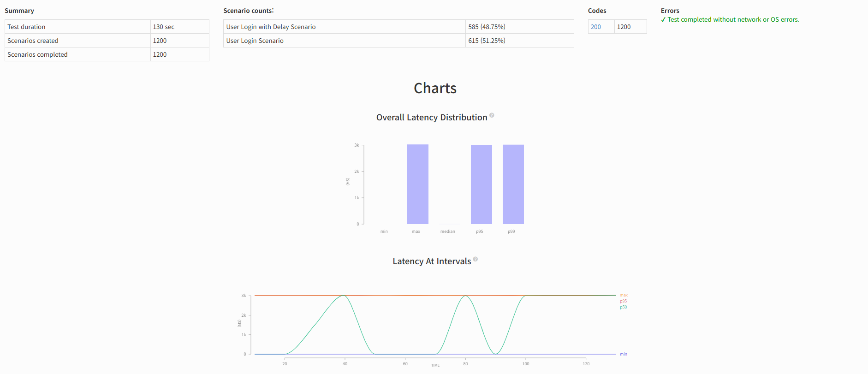The height and width of the screenshot is (374, 868).
Task: Click the Scenarios completed row label
Action: click(37, 54)
